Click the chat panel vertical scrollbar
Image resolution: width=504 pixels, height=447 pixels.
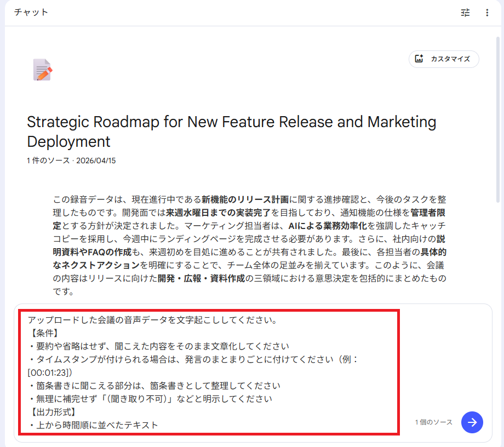pos(497,120)
